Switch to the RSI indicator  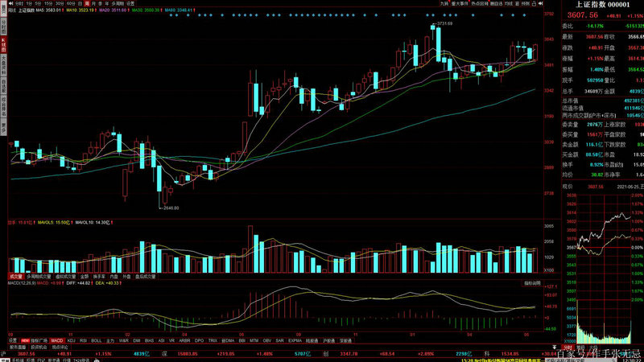85,341
